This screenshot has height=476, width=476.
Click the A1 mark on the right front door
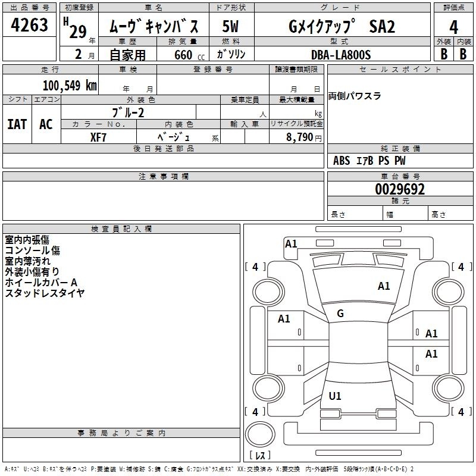(x=431, y=333)
